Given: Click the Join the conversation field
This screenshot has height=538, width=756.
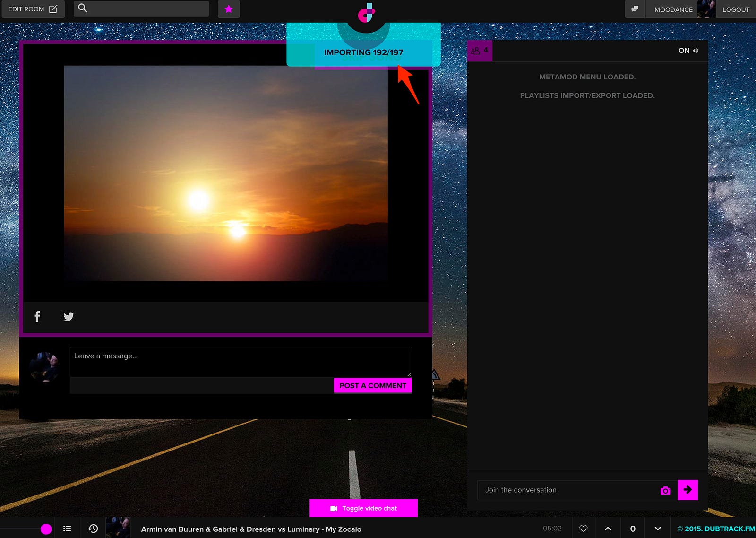Looking at the screenshot, I should pos(567,490).
